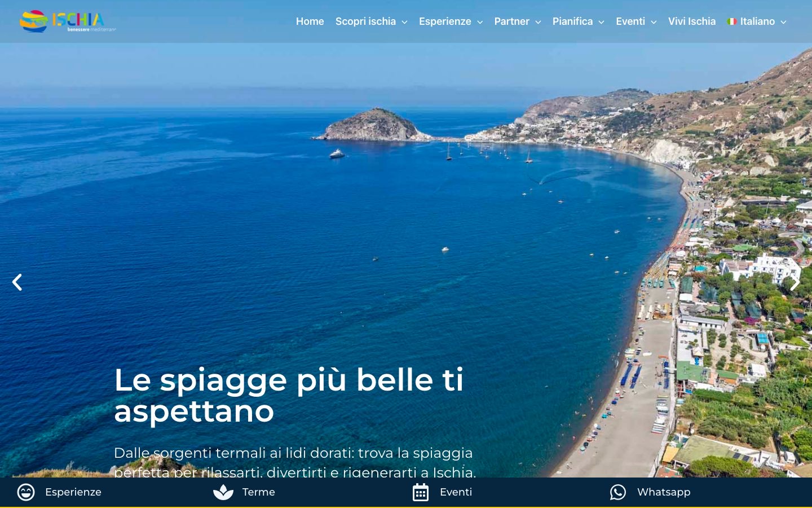Expand the Partner submenu chevron
The width and height of the screenshot is (812, 508).
(x=538, y=22)
